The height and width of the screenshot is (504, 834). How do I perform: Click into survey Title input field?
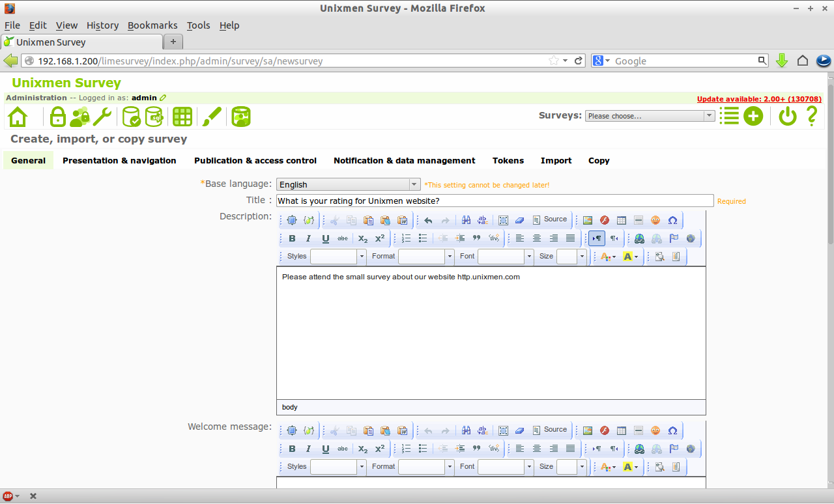click(495, 201)
